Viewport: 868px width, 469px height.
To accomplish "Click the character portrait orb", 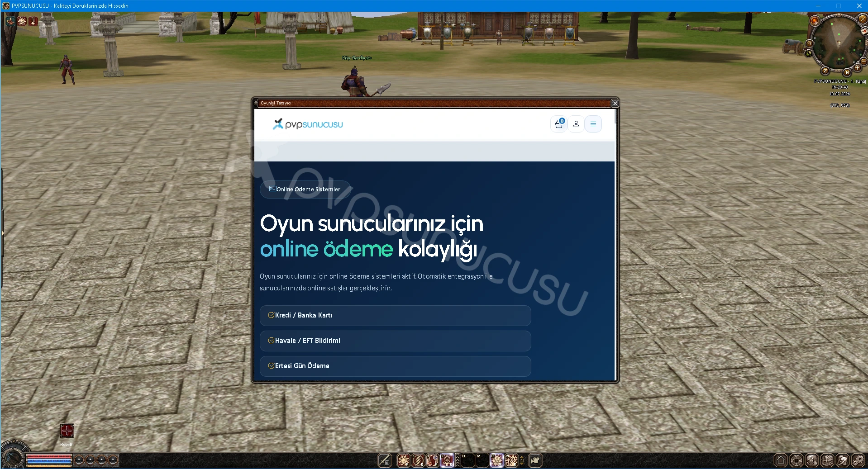I will [x=14, y=458].
